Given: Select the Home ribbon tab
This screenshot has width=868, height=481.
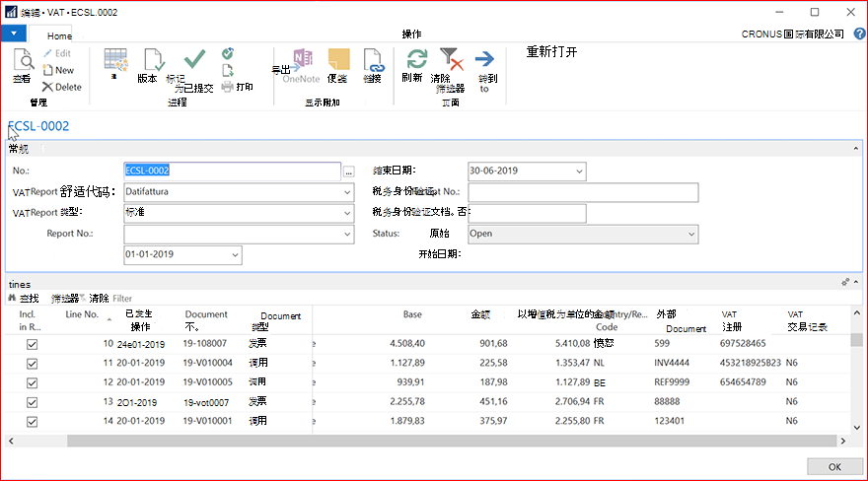Looking at the screenshot, I should coord(59,35).
